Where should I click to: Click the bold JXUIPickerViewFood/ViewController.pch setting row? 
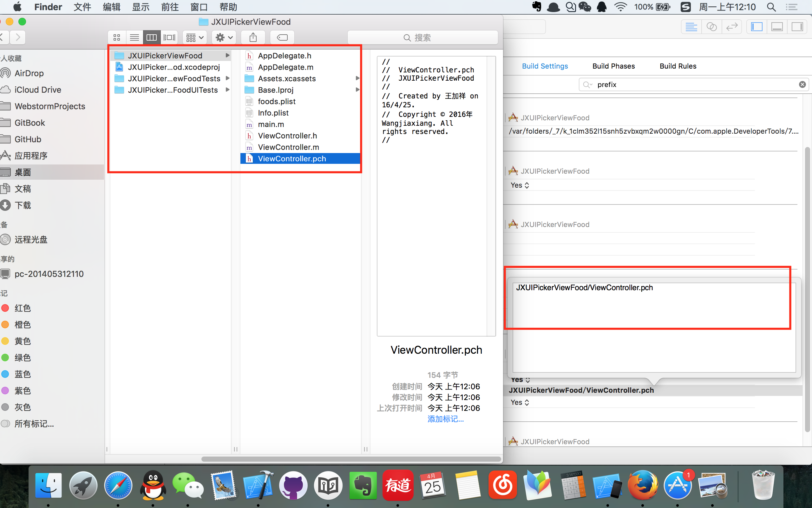point(653,390)
